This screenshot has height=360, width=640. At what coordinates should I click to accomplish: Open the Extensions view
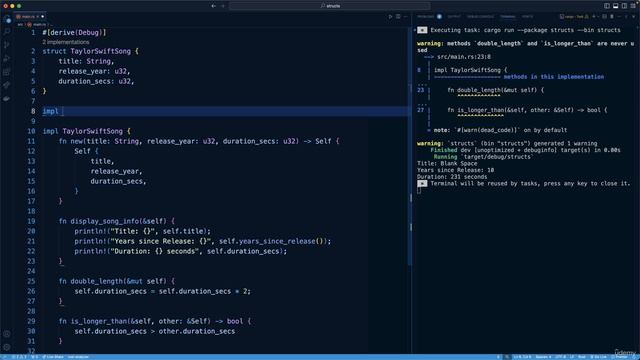coord(7,72)
